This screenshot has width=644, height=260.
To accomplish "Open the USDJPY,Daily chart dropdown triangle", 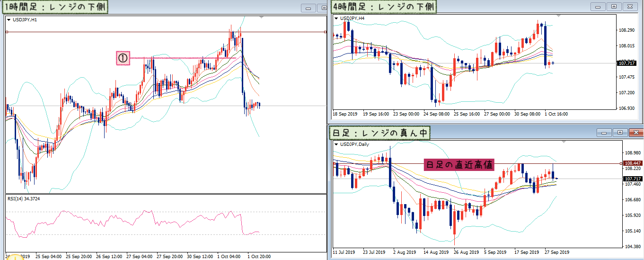I will 336,144.
